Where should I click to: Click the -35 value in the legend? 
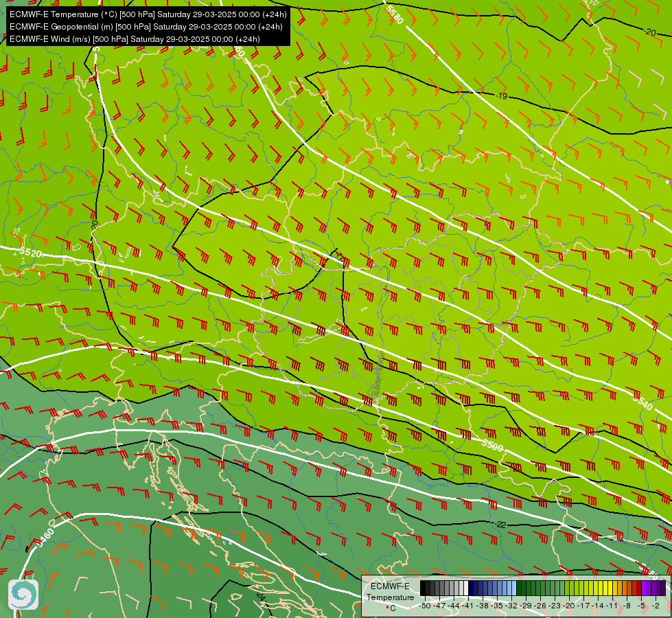(497, 606)
